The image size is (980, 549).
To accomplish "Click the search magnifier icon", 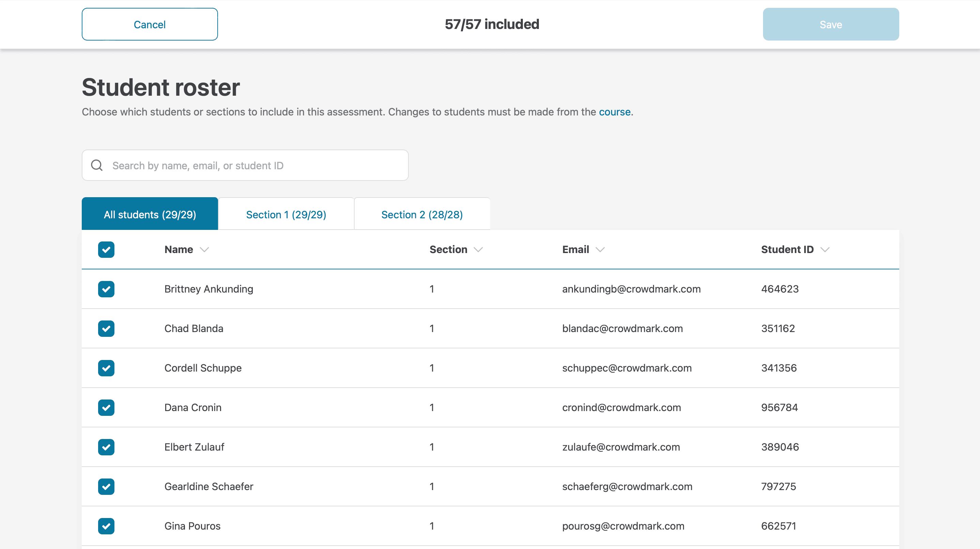I will click(x=97, y=165).
